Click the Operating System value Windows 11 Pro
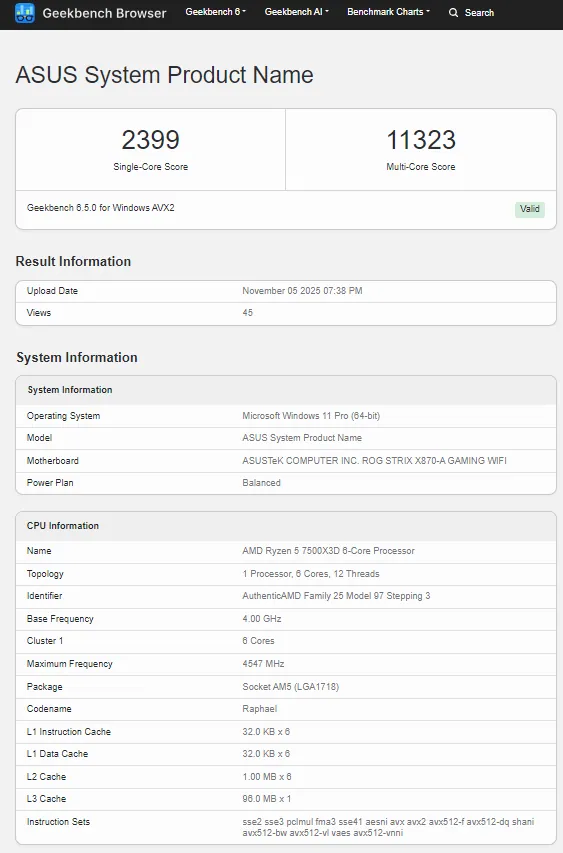 click(311, 416)
